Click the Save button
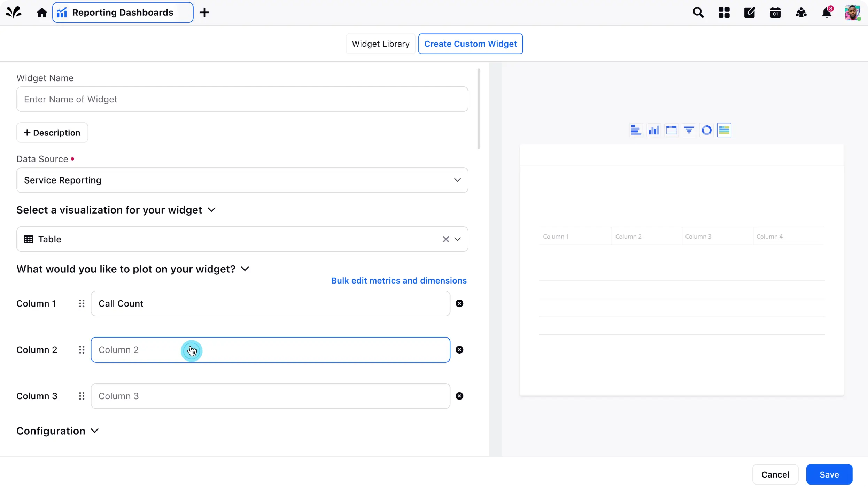This screenshot has height=488, width=868. point(829,474)
